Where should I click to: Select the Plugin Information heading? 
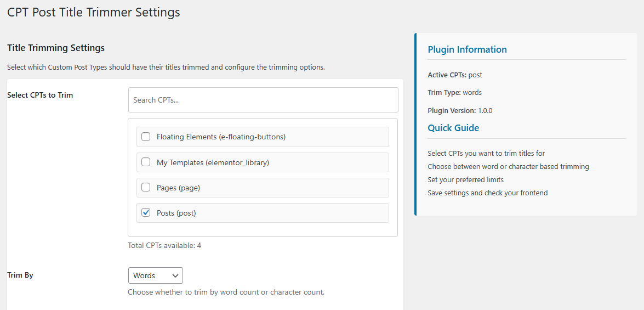(468, 49)
